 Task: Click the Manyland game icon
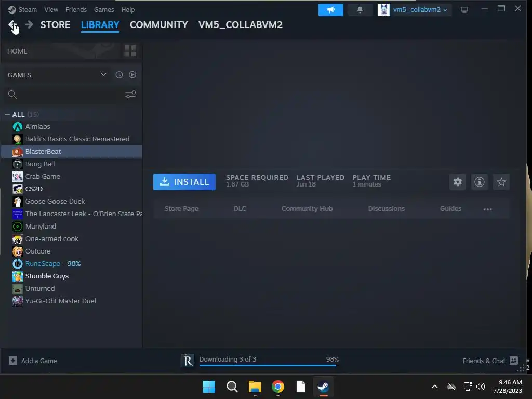(17, 227)
